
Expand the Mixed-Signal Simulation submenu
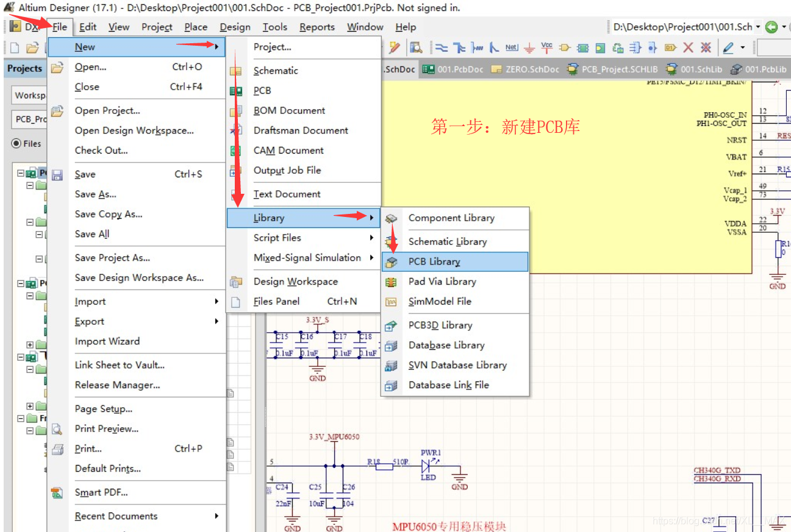[304, 258]
